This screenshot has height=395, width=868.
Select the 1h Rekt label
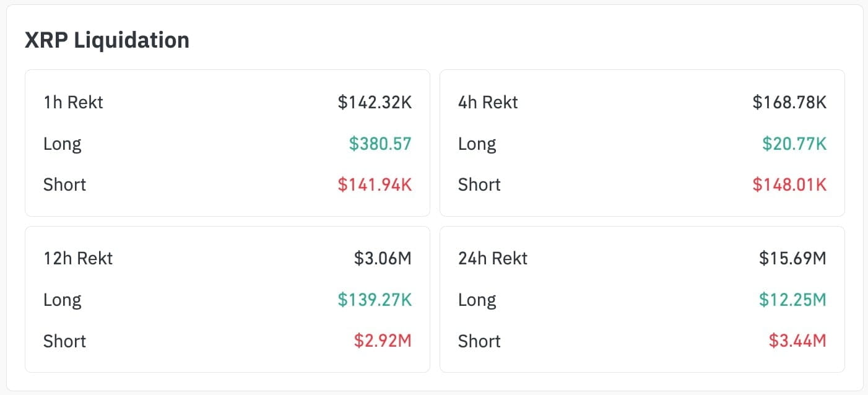coord(73,102)
